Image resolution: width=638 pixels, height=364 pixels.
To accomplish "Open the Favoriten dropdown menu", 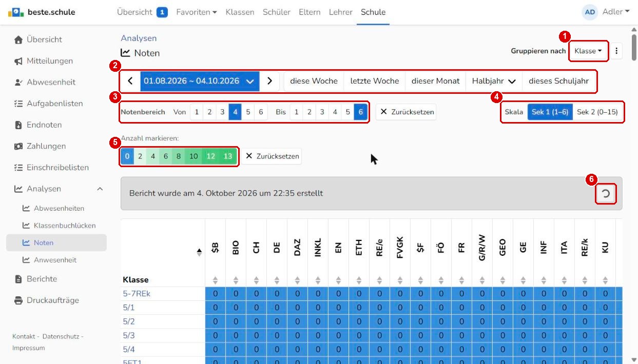I will [196, 12].
